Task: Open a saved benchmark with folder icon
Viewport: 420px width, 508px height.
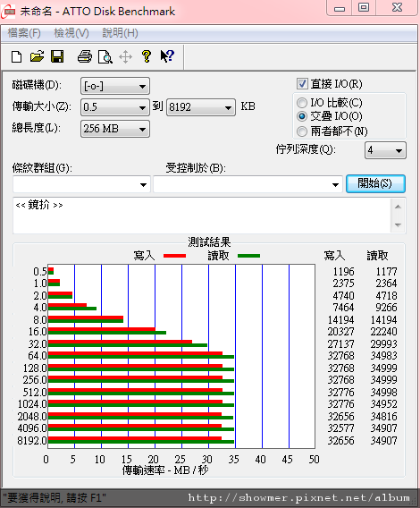Action: pos(37,57)
